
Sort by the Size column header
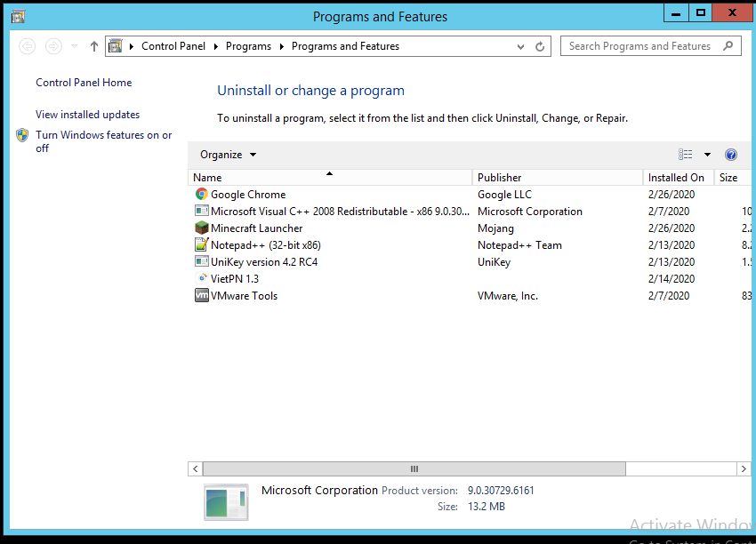click(733, 177)
